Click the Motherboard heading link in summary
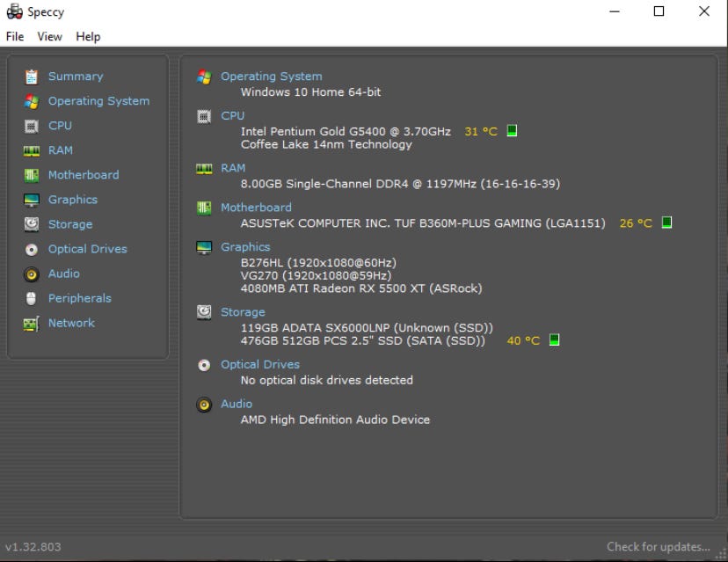This screenshot has height=562, width=728. click(256, 208)
